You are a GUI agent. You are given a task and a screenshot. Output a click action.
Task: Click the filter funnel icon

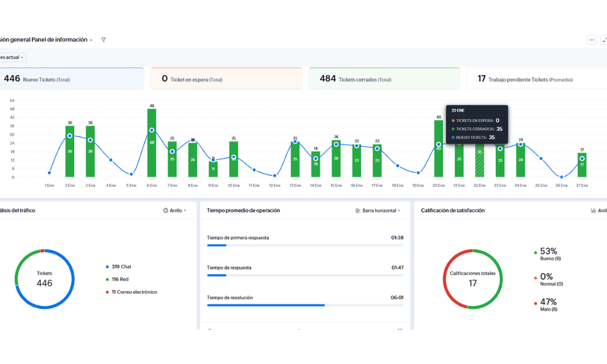(104, 40)
